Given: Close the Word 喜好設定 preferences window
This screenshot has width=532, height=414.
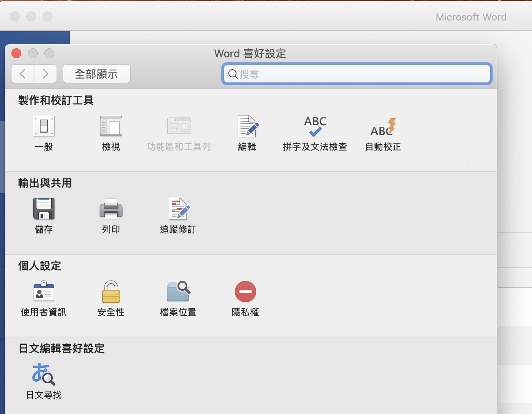Looking at the screenshot, I should click(x=16, y=53).
